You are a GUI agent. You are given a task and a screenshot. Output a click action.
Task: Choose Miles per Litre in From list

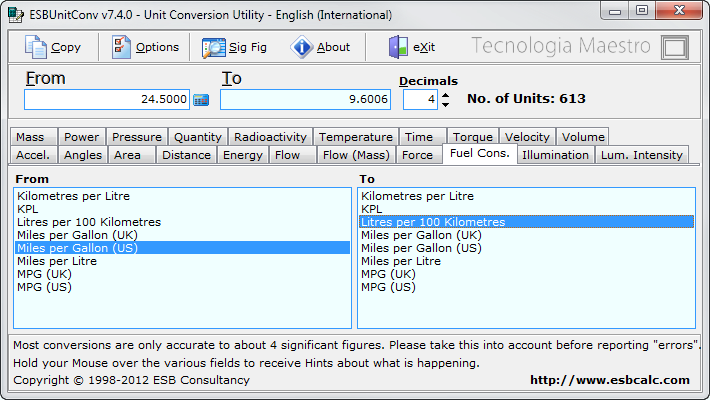[x=182, y=261]
